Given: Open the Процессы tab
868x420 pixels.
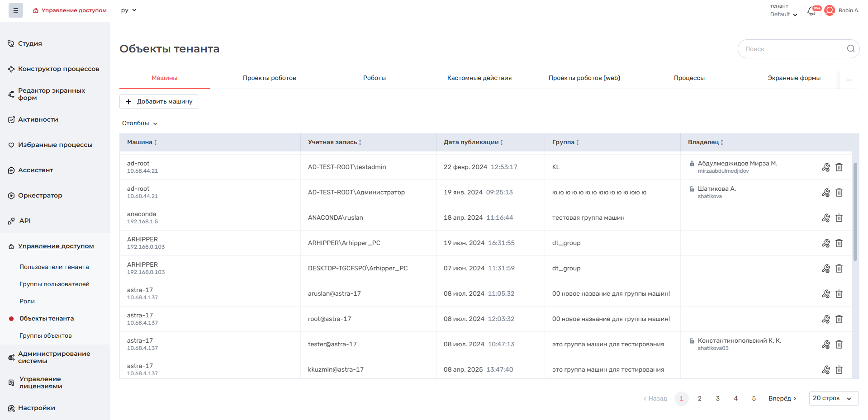Looking at the screenshot, I should click(x=689, y=78).
